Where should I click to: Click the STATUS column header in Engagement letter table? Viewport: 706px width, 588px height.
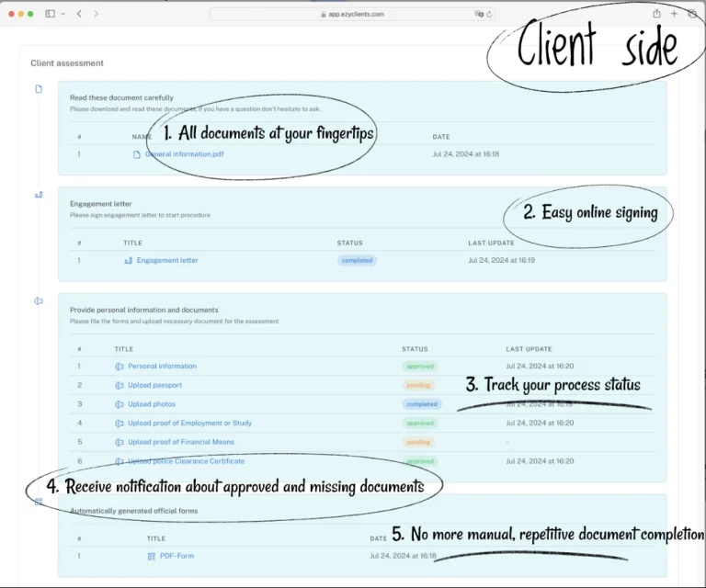350,243
